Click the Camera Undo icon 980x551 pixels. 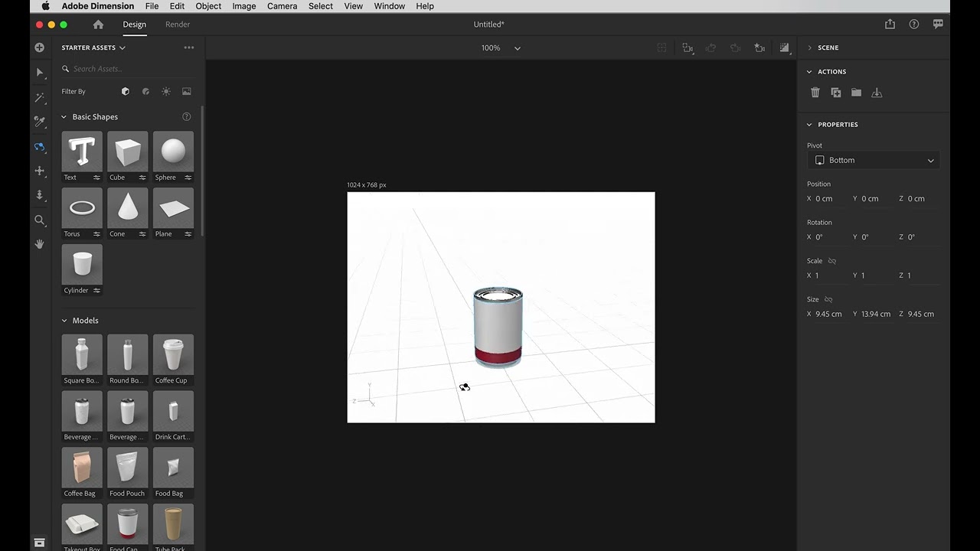point(710,47)
